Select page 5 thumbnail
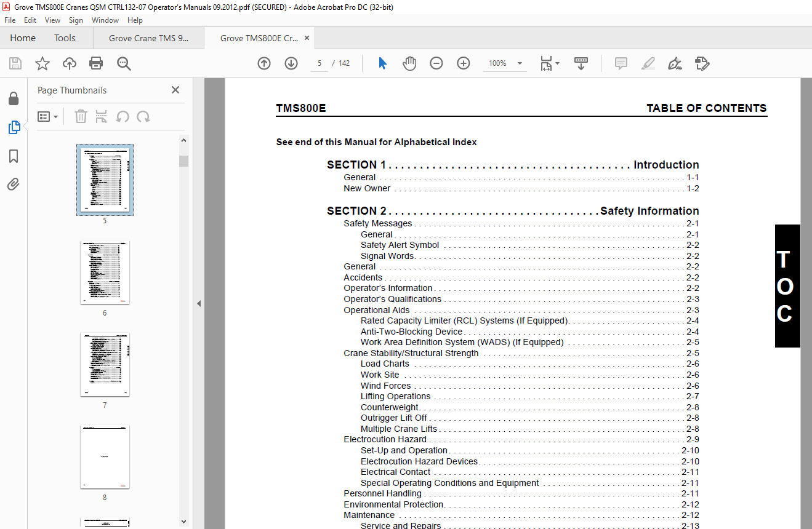 (105, 180)
